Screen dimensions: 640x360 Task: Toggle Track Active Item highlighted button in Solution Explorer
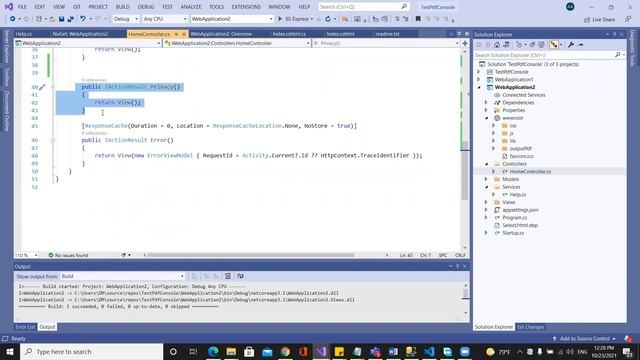(553, 44)
